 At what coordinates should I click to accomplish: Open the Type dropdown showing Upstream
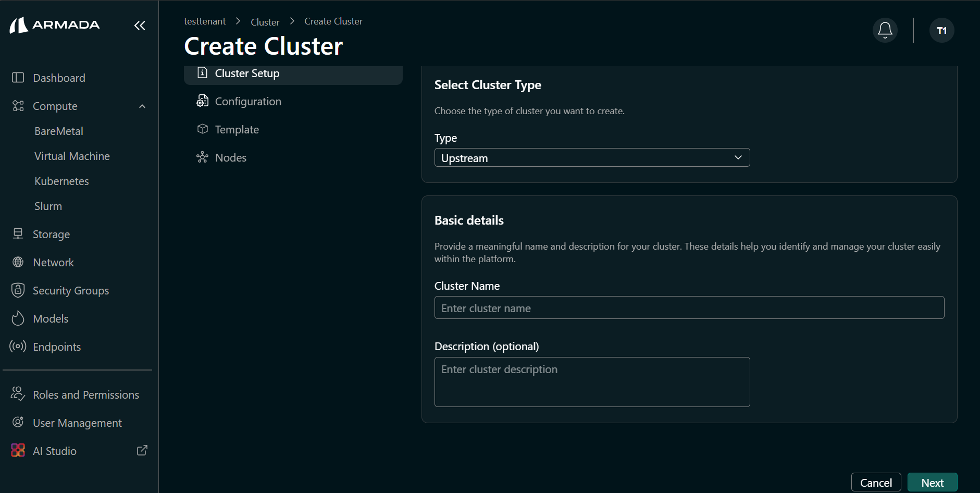coord(591,157)
